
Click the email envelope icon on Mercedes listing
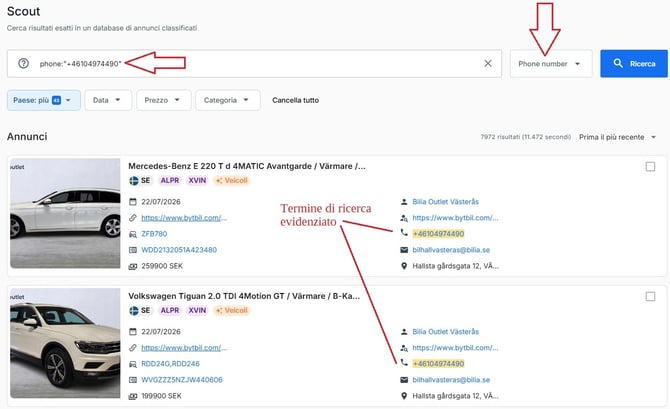point(404,250)
